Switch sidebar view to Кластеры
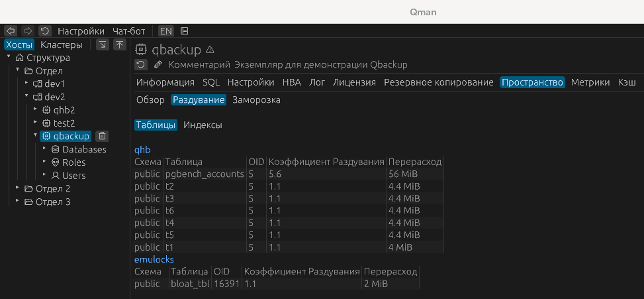 coord(62,44)
